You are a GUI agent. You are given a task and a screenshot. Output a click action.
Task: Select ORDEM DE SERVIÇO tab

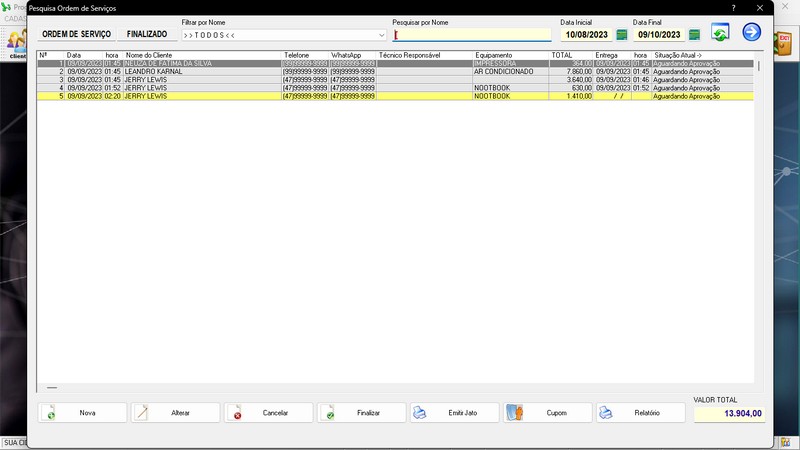pyautogui.click(x=77, y=34)
